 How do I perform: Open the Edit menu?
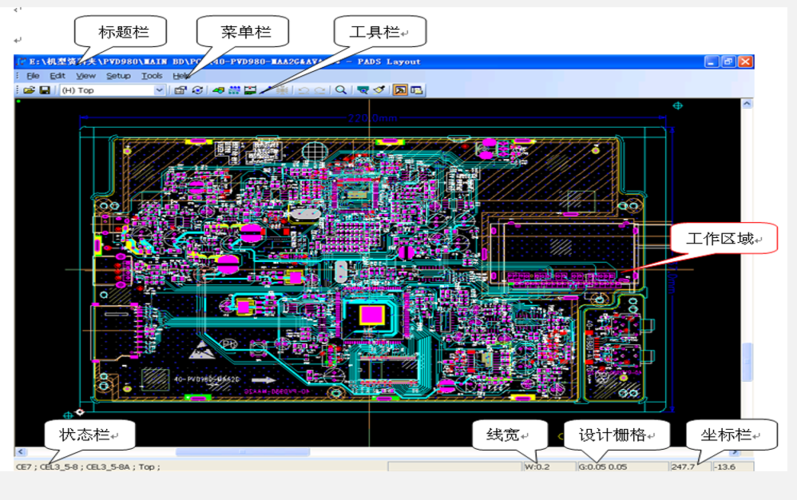pyautogui.click(x=57, y=76)
